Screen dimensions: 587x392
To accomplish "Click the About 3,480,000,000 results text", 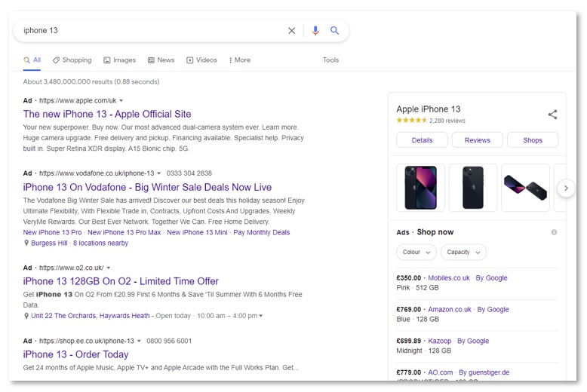I will coord(91,81).
